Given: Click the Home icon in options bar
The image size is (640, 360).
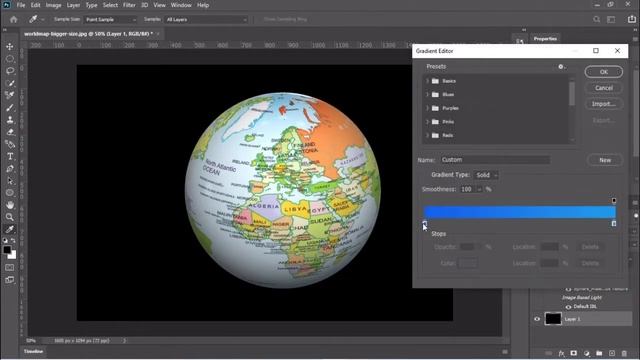Looking at the screenshot, I should click(13, 19).
